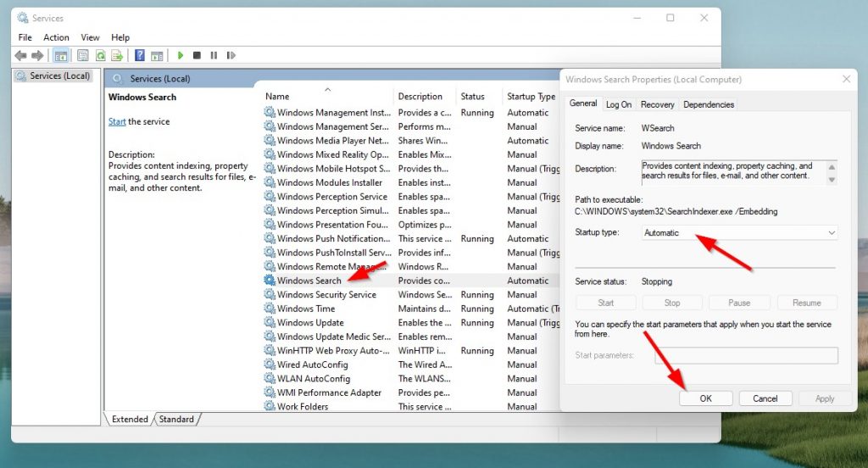Click gear icon next to Windows Time

(270, 309)
